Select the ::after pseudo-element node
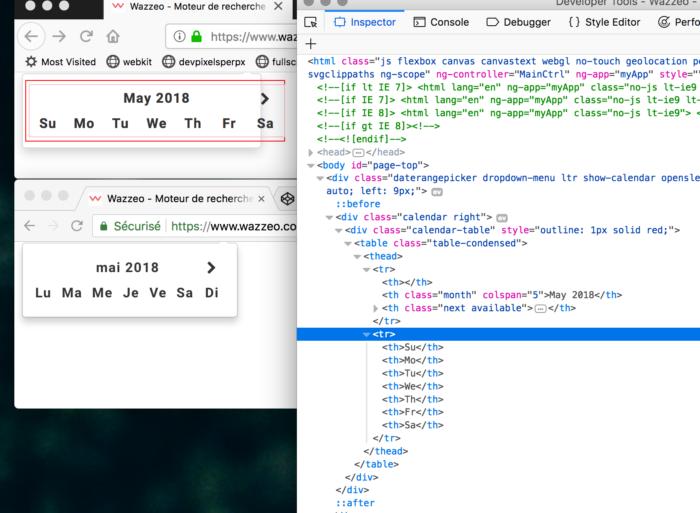700x513 pixels. click(x=355, y=503)
